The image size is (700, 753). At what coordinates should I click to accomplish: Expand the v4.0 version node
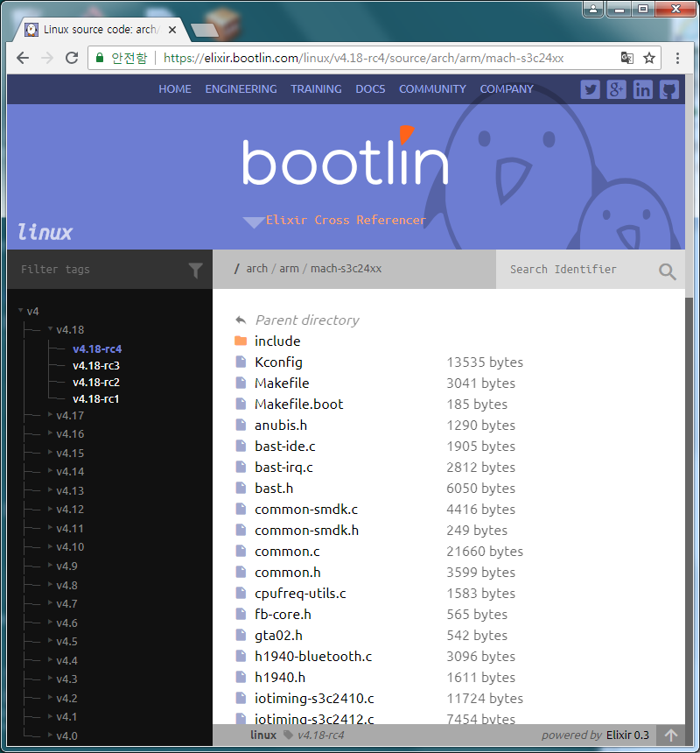[x=51, y=735]
